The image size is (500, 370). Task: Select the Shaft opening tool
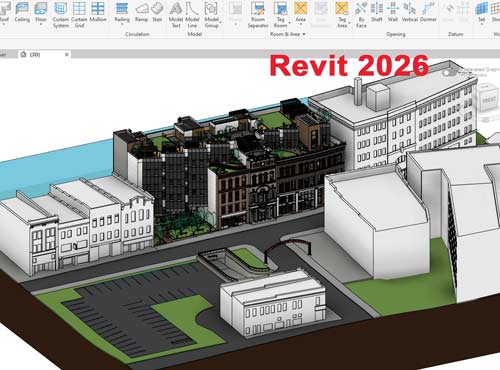[x=377, y=12]
